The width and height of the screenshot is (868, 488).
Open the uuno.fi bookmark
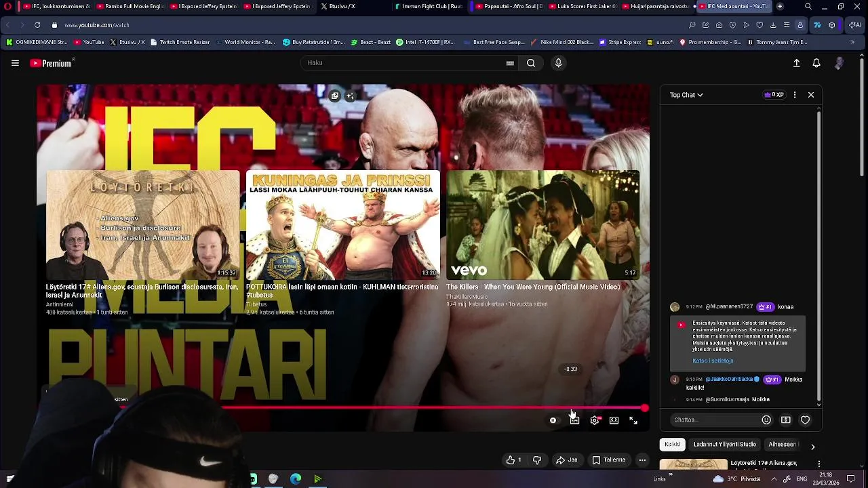coord(660,42)
